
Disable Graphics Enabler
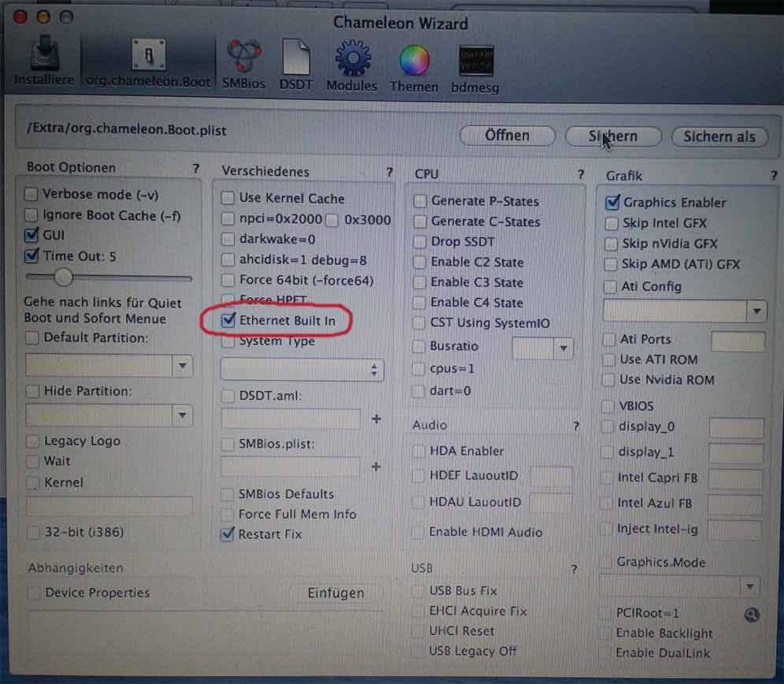(x=612, y=203)
